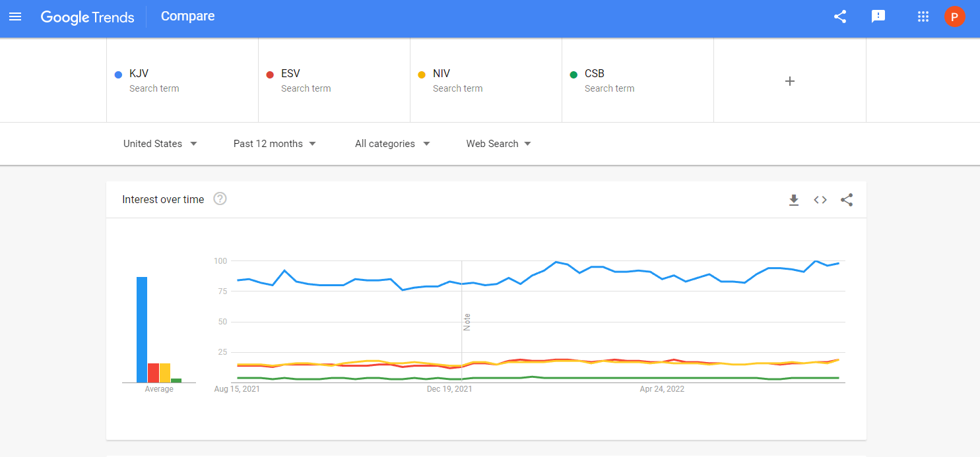
Task: Click the share icon in header
Action: click(x=840, y=16)
